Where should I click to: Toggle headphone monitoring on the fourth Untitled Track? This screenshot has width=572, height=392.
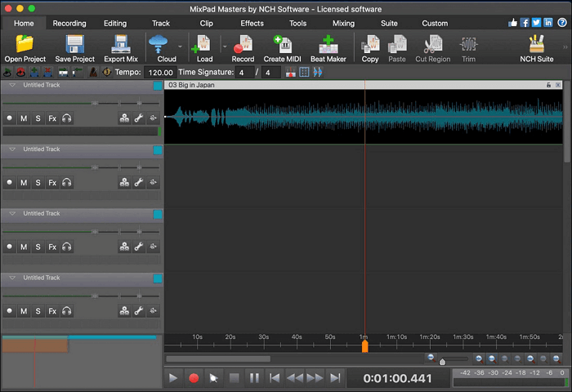pos(66,311)
